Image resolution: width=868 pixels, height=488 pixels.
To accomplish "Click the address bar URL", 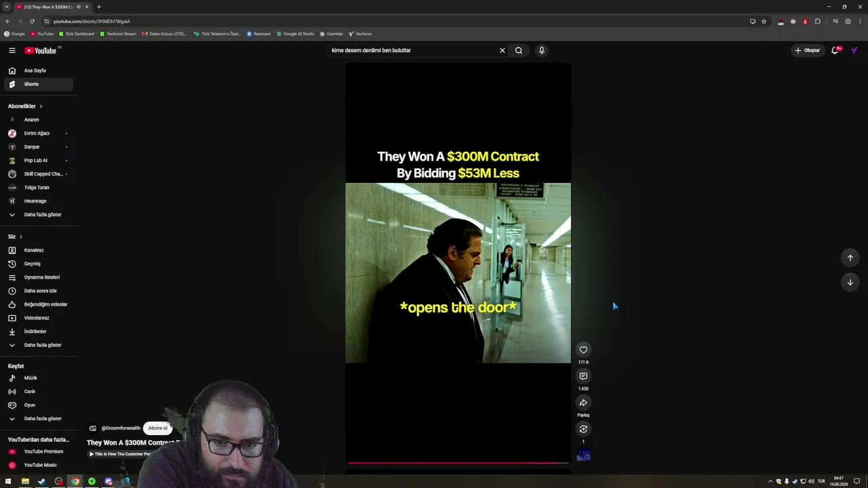I will [92, 21].
